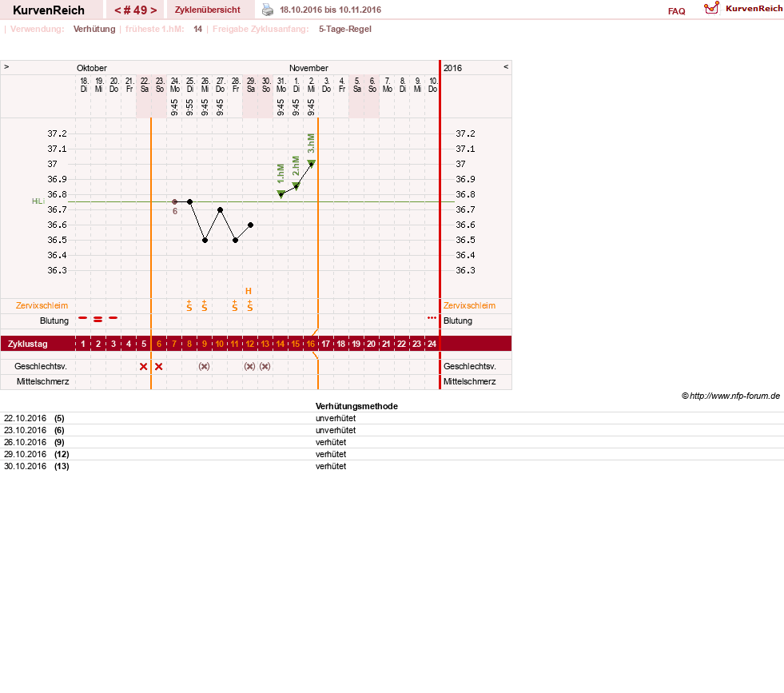
Task: Click the bracketed X on cycle day 13
Action: [265, 367]
